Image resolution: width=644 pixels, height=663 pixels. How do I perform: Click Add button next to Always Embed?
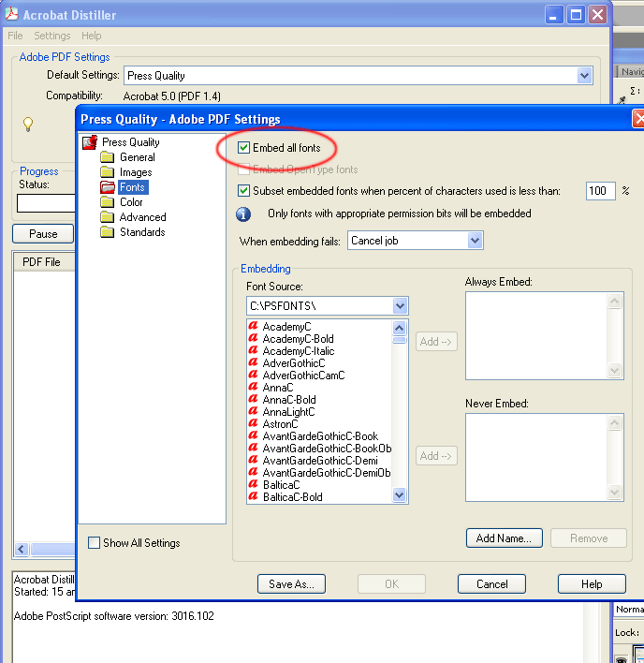click(436, 342)
